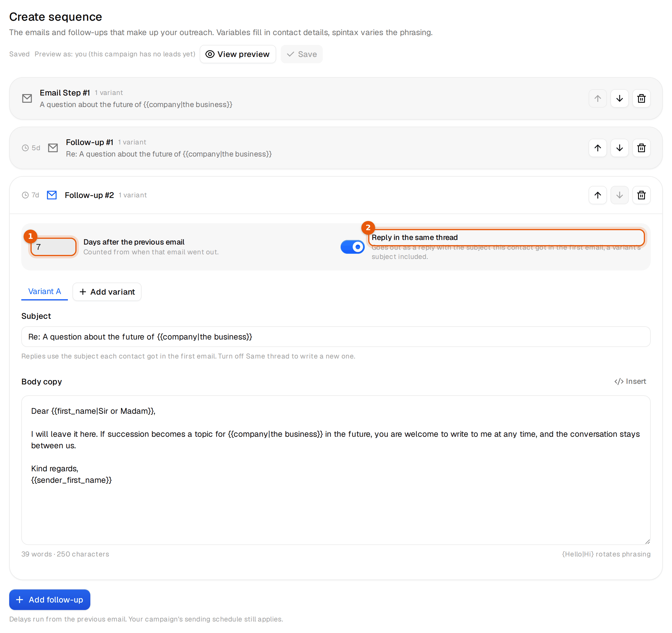This screenshot has height=633, width=672.
Task: Toggle Reply in the same thread switch
Action: point(353,247)
